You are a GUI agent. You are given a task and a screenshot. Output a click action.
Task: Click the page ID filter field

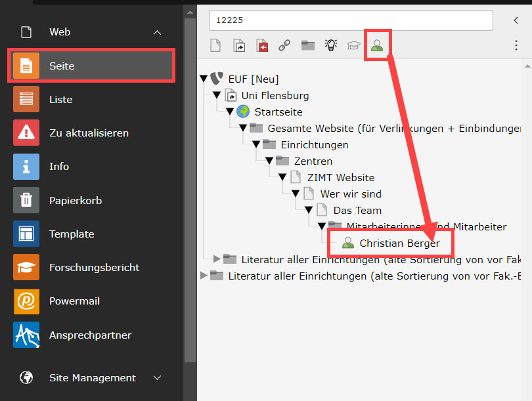(x=350, y=20)
